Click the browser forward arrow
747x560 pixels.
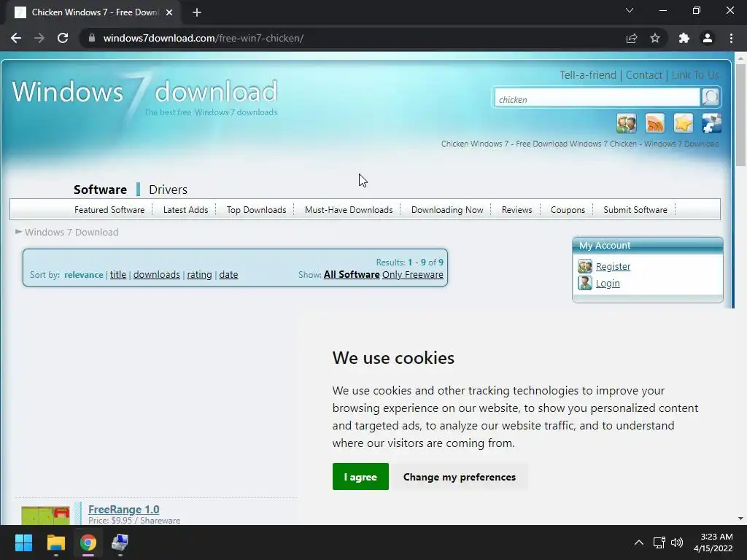(39, 38)
